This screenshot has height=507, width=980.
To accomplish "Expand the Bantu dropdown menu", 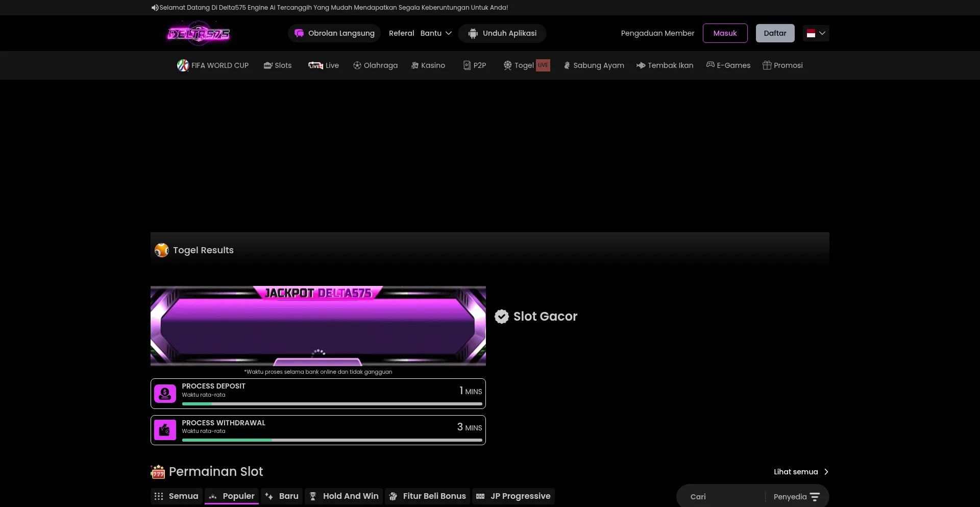I will click(x=436, y=33).
